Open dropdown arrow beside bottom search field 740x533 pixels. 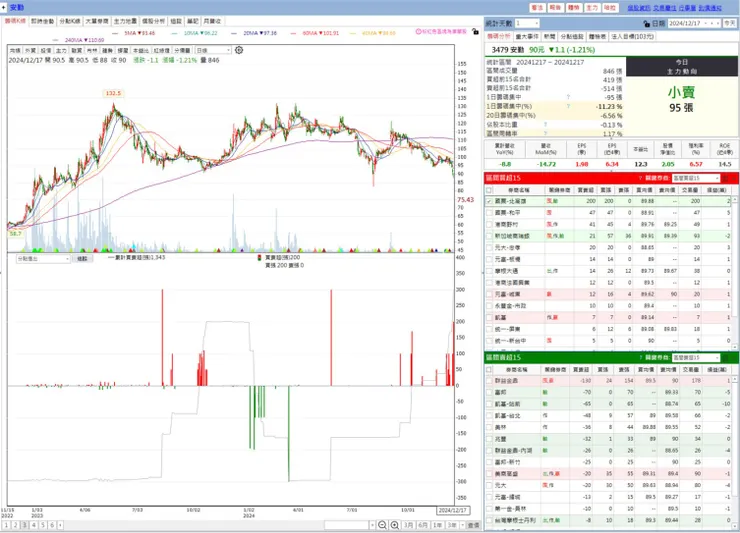372,525
